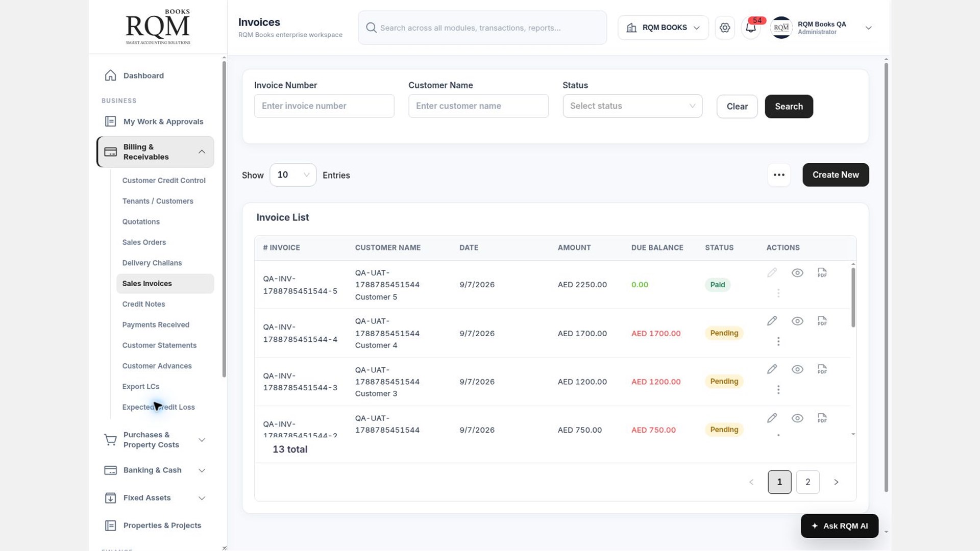Click the Search button
The width and height of the screenshot is (980, 551).
tap(789, 107)
